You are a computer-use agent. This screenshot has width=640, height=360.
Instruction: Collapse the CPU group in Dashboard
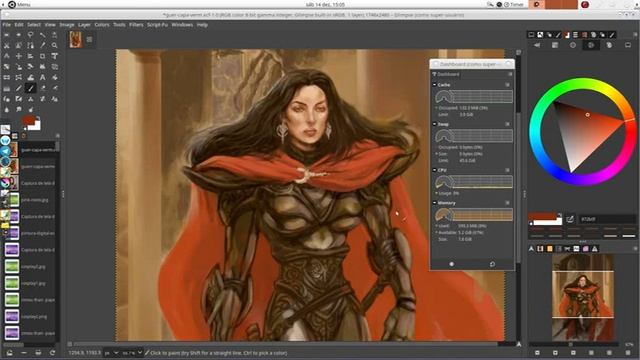coord(435,170)
